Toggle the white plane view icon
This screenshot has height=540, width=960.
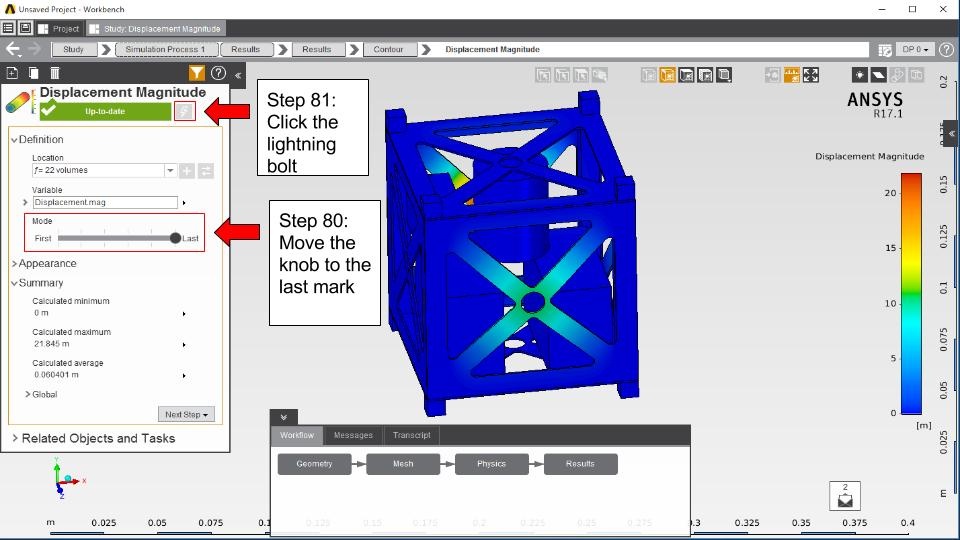coord(879,75)
